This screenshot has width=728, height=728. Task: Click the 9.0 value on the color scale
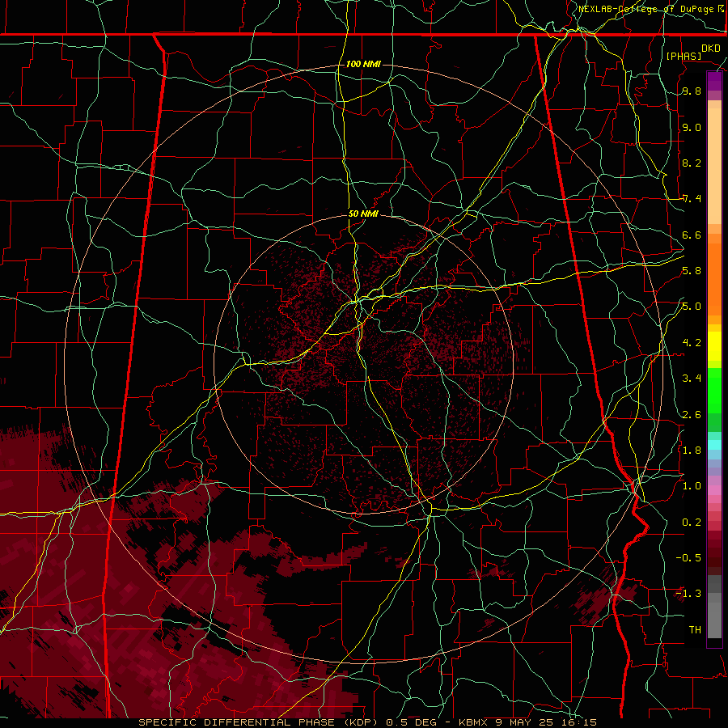coord(692,127)
